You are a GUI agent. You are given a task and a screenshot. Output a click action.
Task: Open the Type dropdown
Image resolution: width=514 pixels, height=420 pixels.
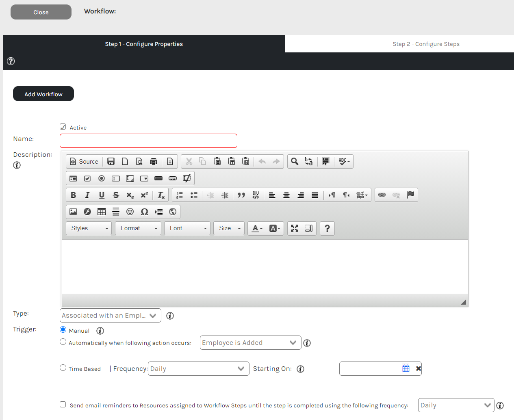(x=111, y=316)
